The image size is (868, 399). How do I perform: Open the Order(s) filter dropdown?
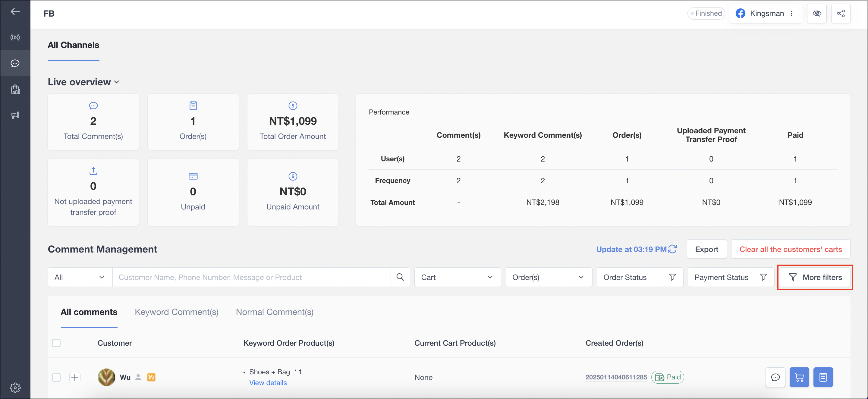[x=549, y=277]
